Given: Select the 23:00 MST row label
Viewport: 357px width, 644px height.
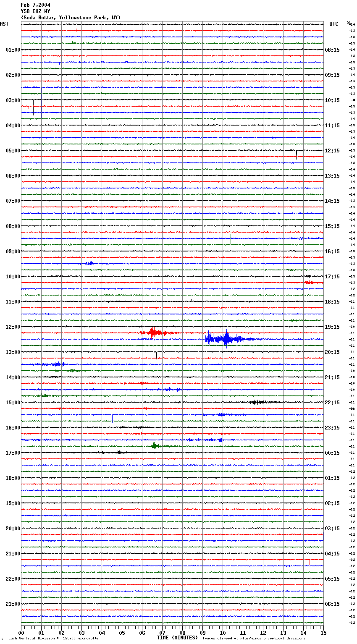Looking at the screenshot, I should (13, 604).
